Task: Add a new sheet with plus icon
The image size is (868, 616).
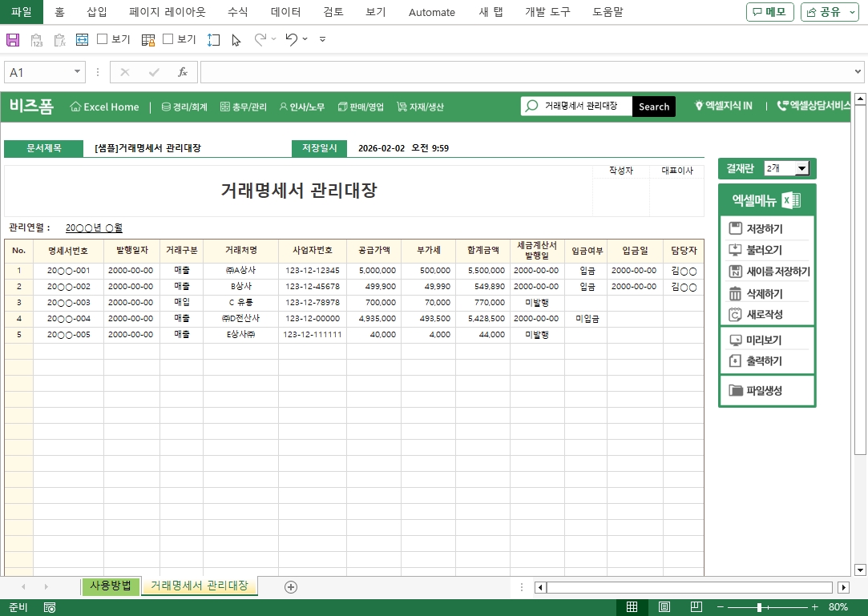Action: point(291,586)
